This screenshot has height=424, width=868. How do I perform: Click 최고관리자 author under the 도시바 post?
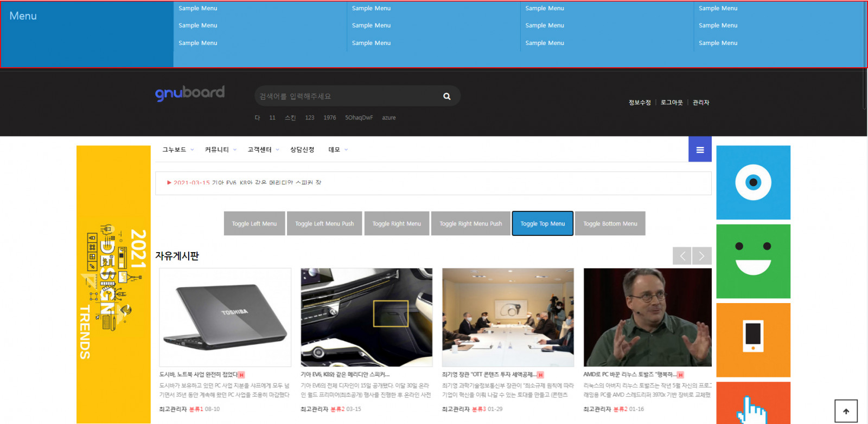(173, 409)
